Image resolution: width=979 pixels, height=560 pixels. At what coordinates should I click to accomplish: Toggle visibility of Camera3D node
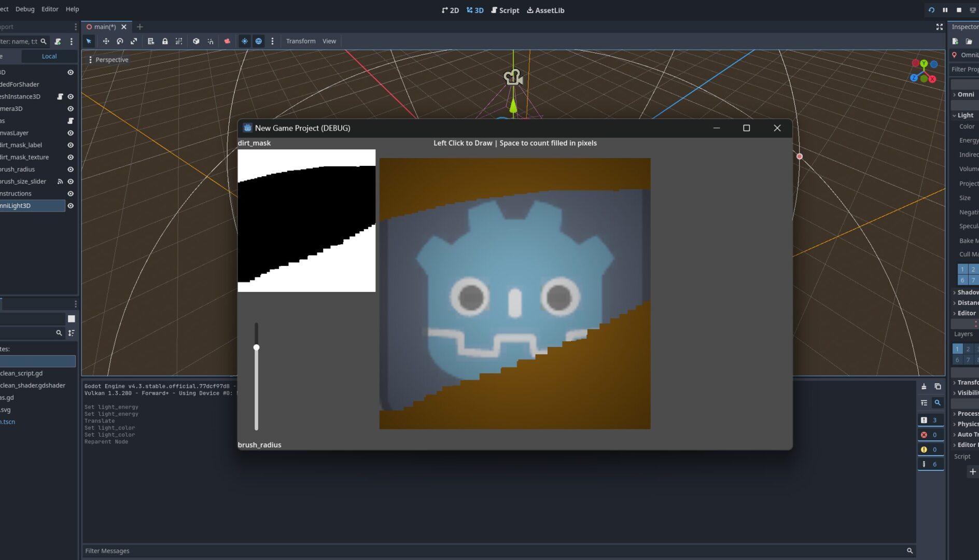point(71,109)
